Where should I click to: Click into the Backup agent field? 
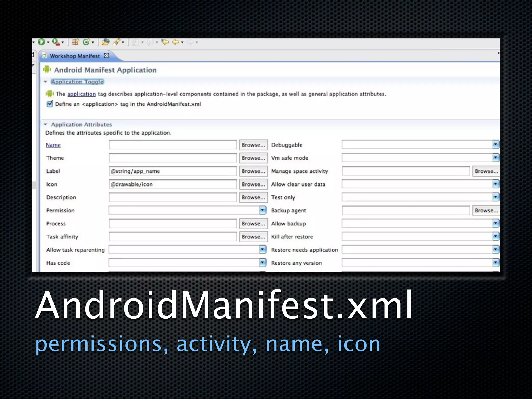(406, 210)
